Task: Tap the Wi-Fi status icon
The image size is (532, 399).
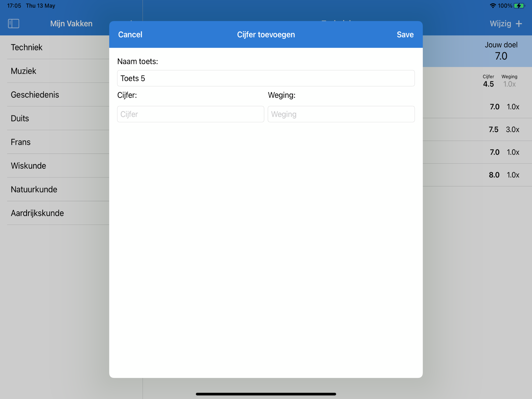Action: (492, 5)
